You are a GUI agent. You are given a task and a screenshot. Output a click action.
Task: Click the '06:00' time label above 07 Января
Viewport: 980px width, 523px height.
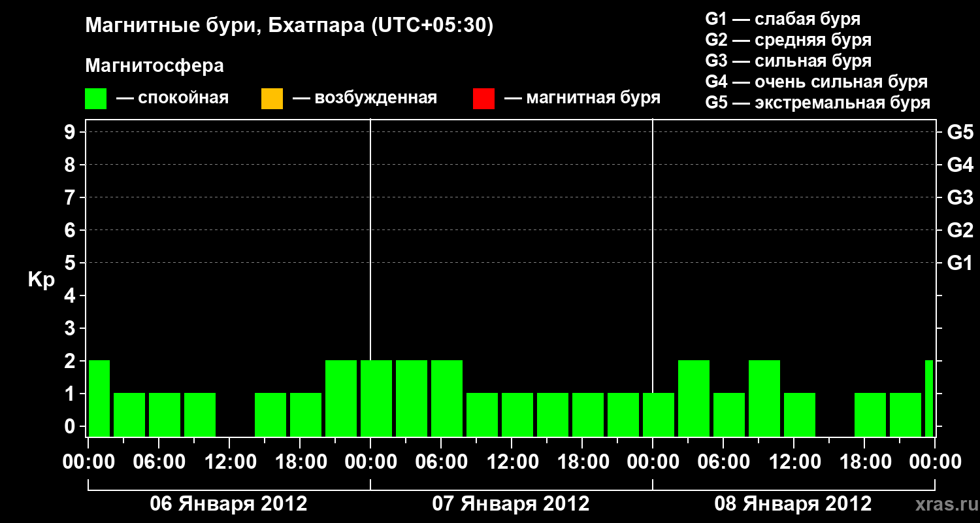[441, 462]
